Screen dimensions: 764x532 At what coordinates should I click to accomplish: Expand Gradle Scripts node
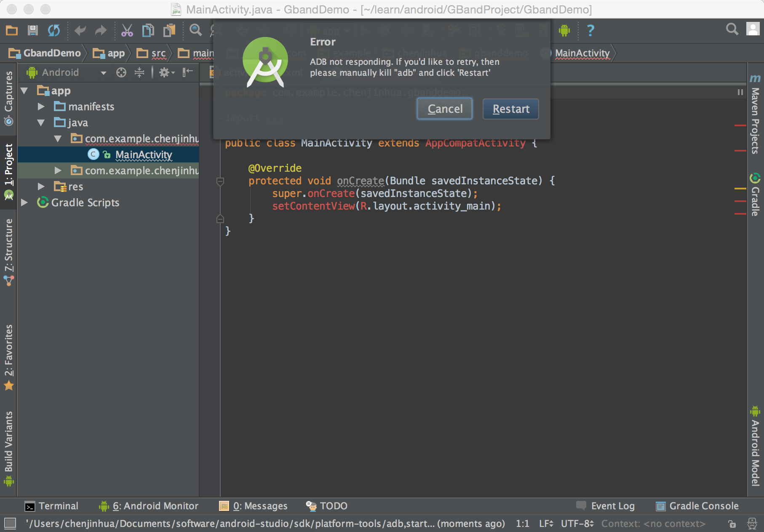pyautogui.click(x=24, y=203)
